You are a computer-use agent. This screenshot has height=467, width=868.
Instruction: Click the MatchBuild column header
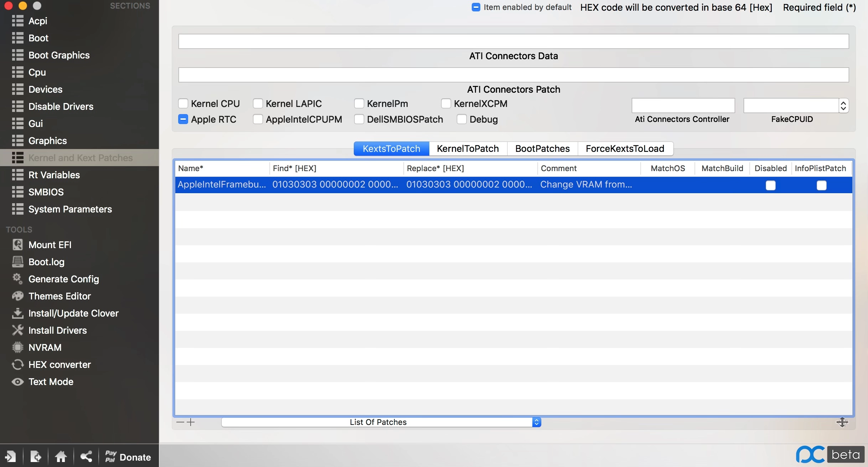[x=722, y=168]
